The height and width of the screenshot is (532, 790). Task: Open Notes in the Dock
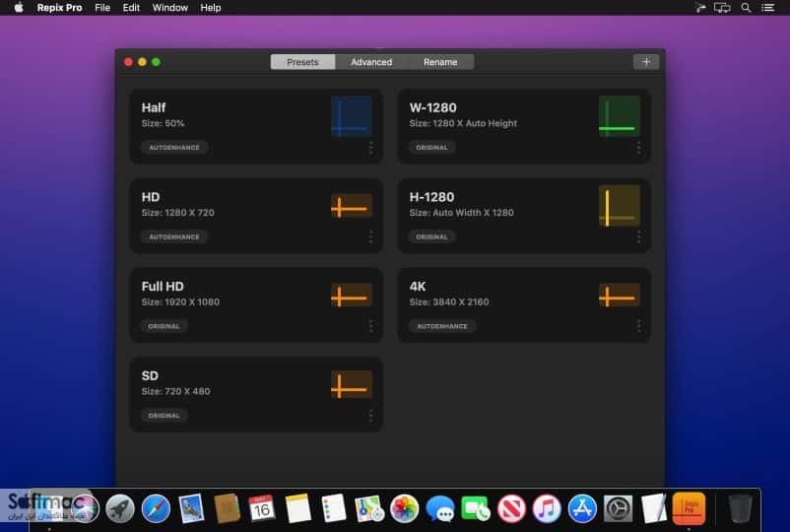tap(297, 508)
